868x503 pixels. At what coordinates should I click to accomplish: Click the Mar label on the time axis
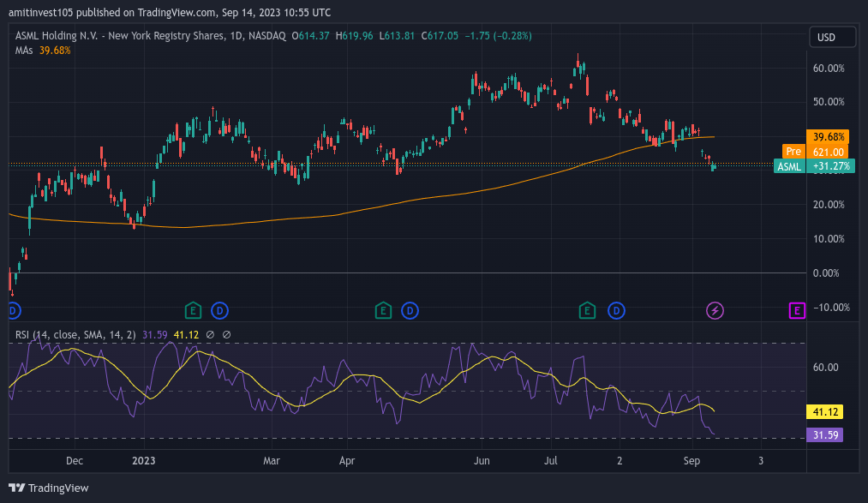coord(272,461)
